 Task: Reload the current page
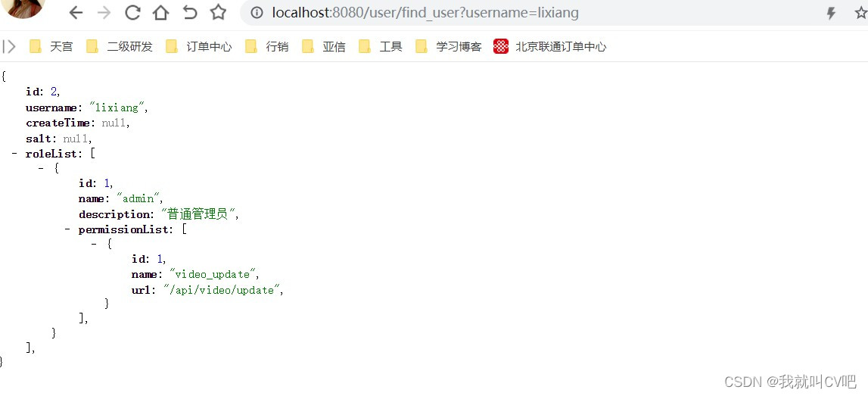[x=132, y=13]
